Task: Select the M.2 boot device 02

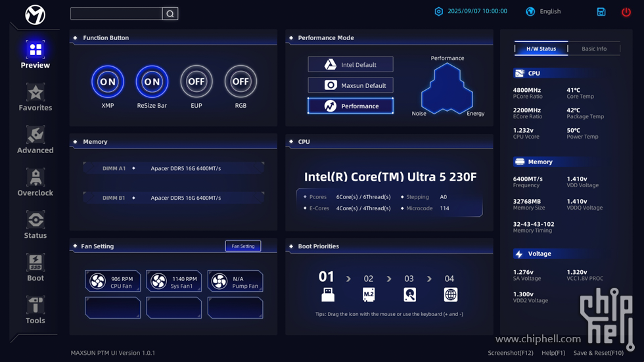Action: (x=369, y=295)
